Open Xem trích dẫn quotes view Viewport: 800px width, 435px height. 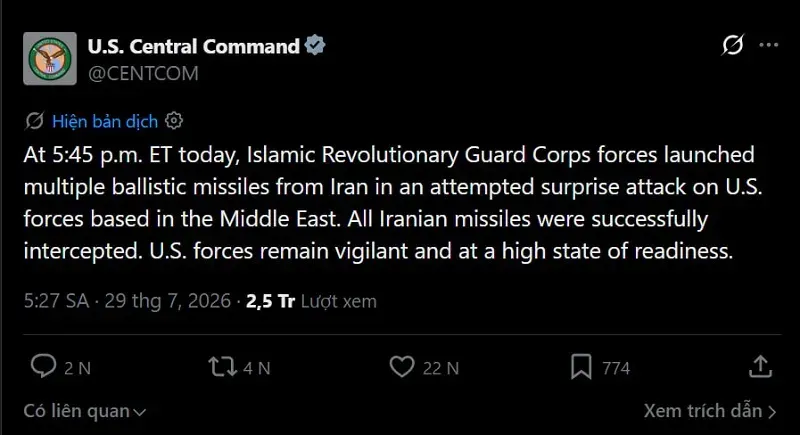point(710,411)
